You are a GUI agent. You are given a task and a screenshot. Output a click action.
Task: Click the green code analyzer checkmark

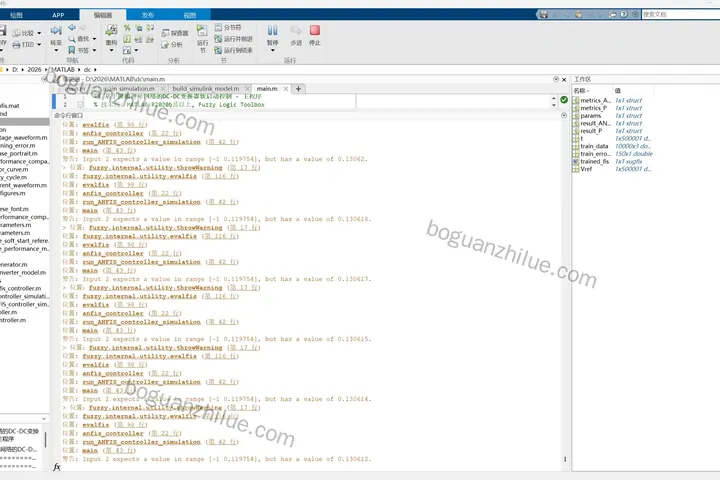(x=564, y=100)
